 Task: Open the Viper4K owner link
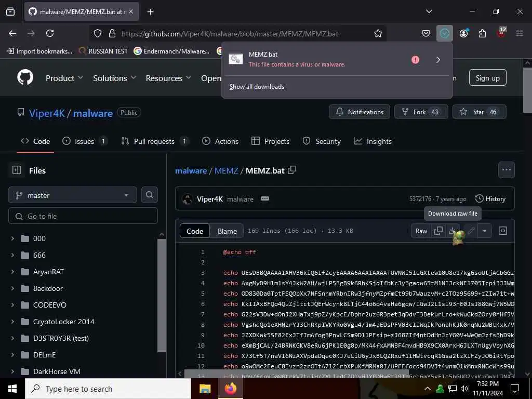47,113
